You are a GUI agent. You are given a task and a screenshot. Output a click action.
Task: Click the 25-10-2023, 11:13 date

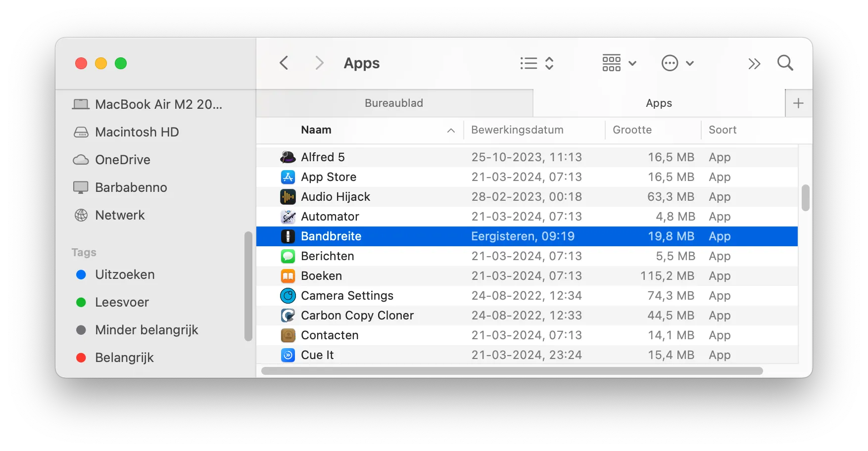[527, 157]
